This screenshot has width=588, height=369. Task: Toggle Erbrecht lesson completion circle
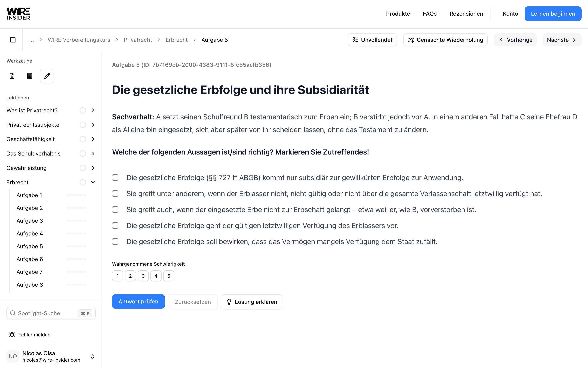83,182
